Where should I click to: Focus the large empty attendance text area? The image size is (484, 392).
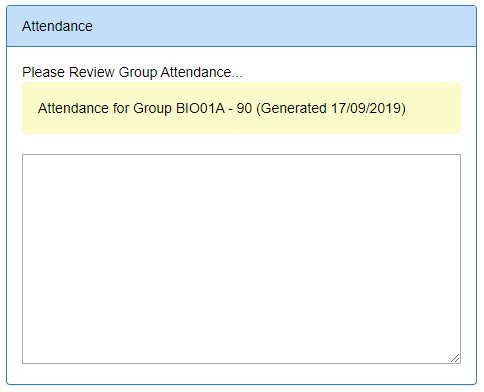tap(241, 259)
